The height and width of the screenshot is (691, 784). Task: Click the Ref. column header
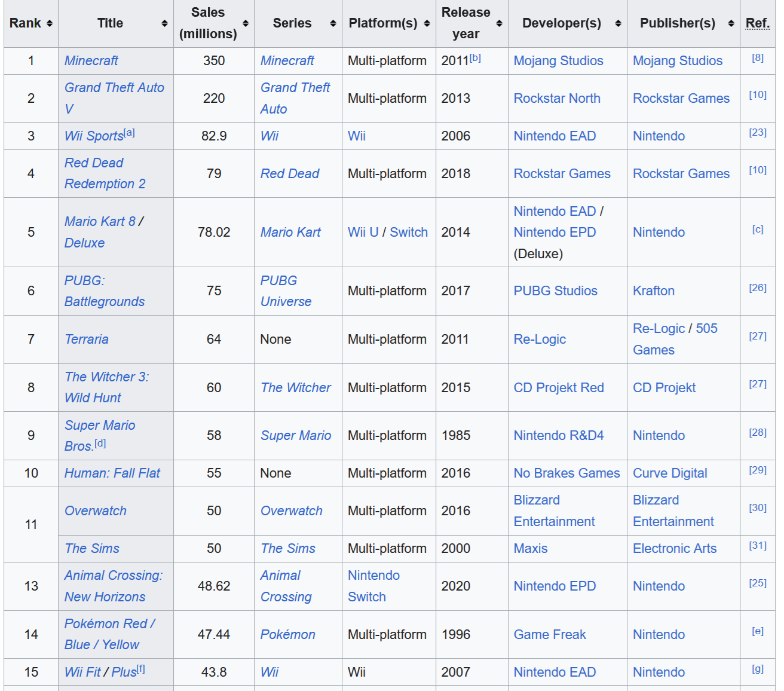tap(758, 23)
